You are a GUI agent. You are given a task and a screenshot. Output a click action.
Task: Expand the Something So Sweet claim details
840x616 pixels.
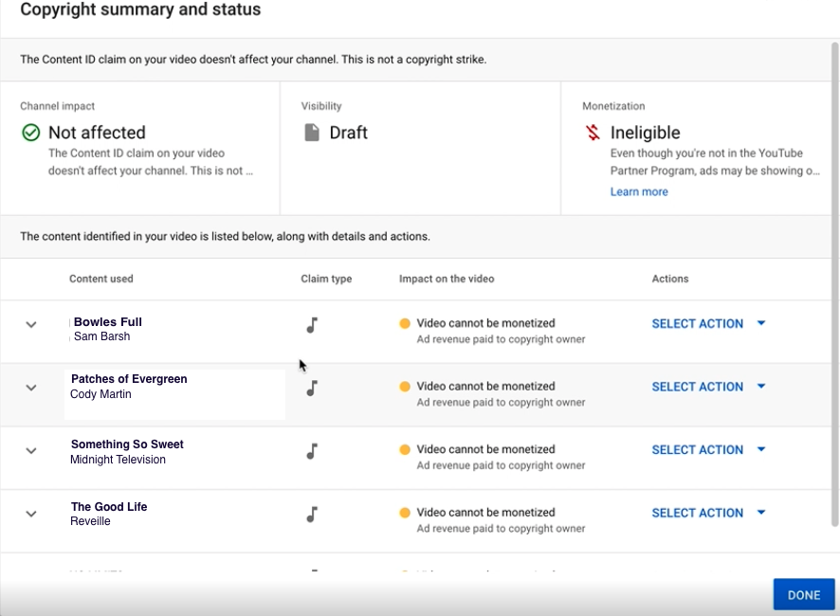point(30,450)
